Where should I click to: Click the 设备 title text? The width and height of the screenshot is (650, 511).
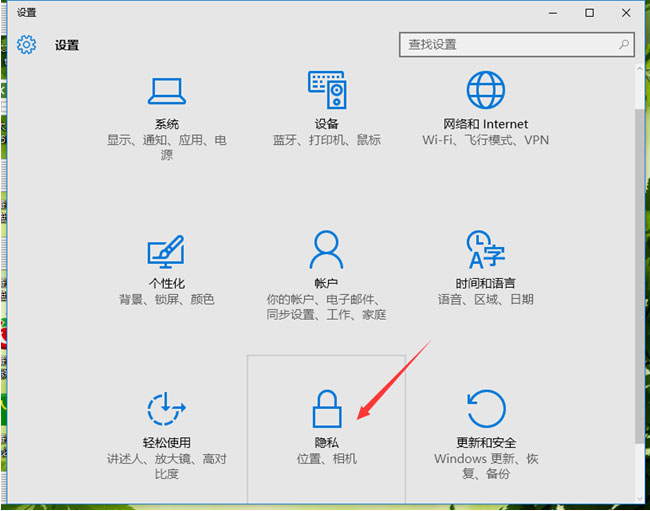tap(327, 124)
